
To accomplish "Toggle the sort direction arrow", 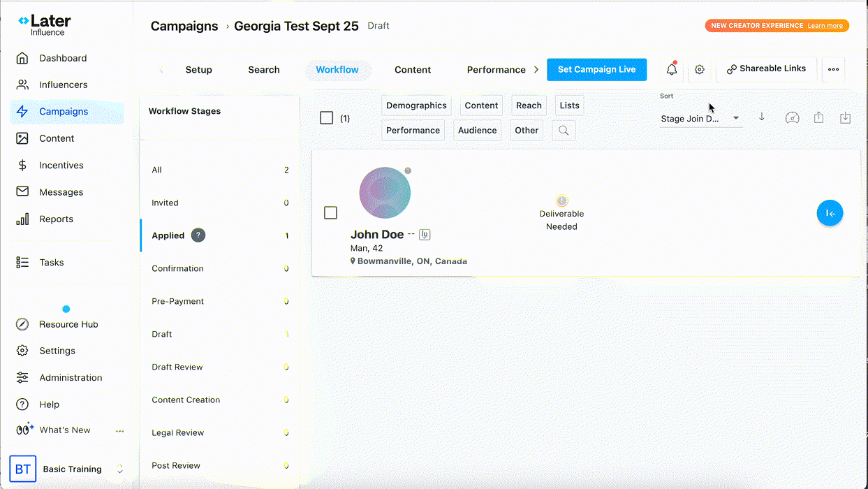I will 762,117.
